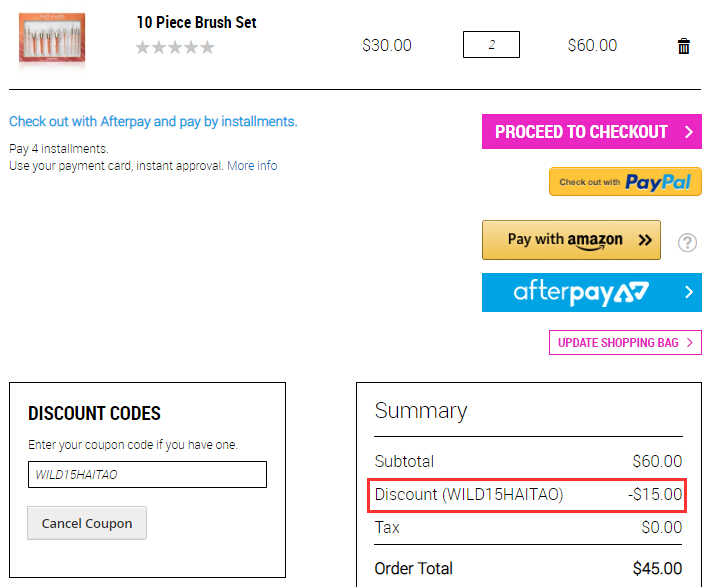Screen dimensions: 709x587
Task: Click Check out with Afterpay installments link
Action: (153, 122)
